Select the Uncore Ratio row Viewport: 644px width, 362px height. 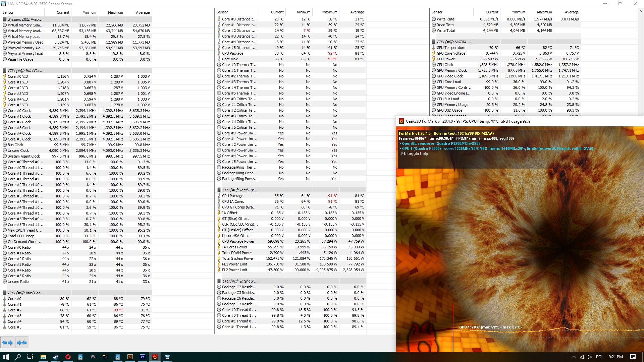[x=76, y=282]
